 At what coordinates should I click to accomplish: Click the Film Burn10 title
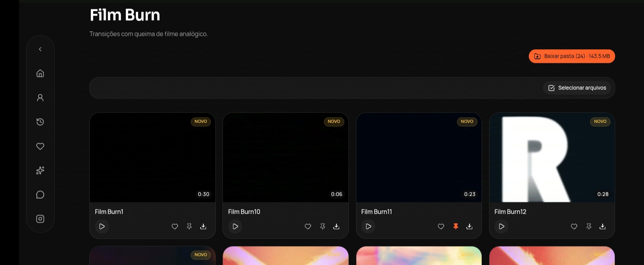pyautogui.click(x=244, y=211)
